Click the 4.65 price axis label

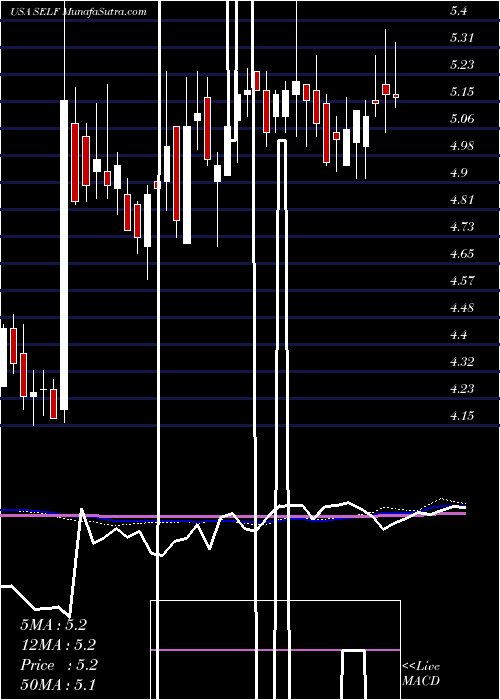coord(462,254)
